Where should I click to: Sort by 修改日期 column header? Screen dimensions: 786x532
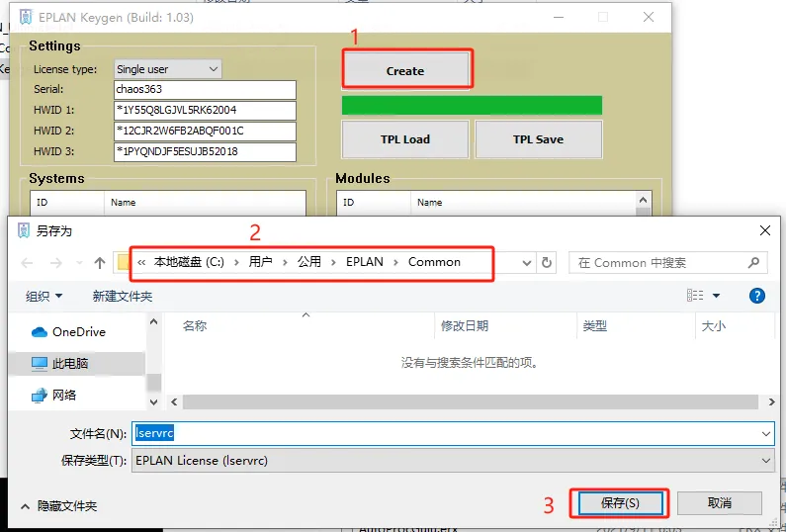click(506, 326)
